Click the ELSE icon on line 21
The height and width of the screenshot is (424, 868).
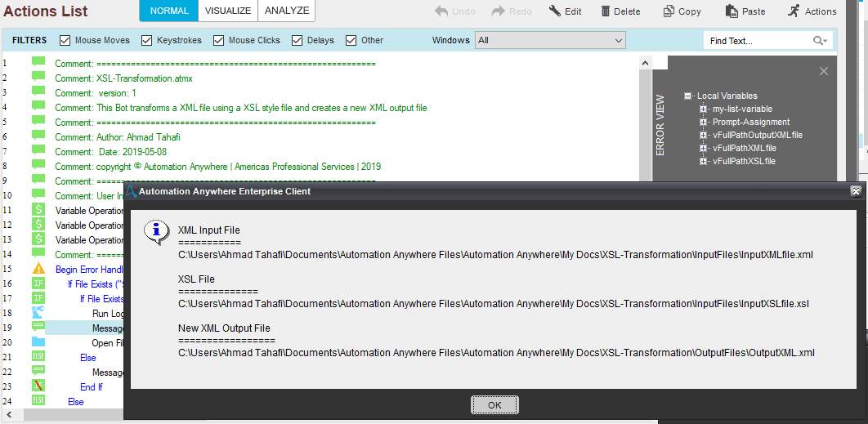click(x=38, y=356)
